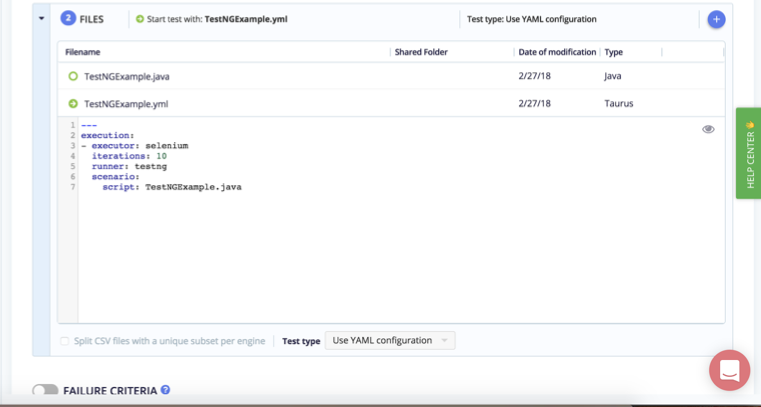
Task: Open the Help Center side tab
Action: coord(749,153)
